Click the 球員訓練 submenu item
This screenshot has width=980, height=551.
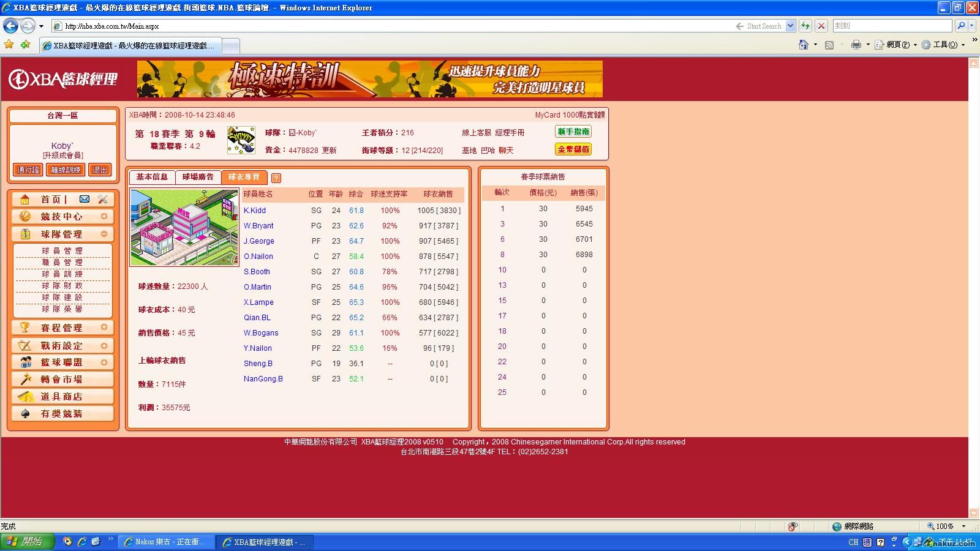point(62,274)
